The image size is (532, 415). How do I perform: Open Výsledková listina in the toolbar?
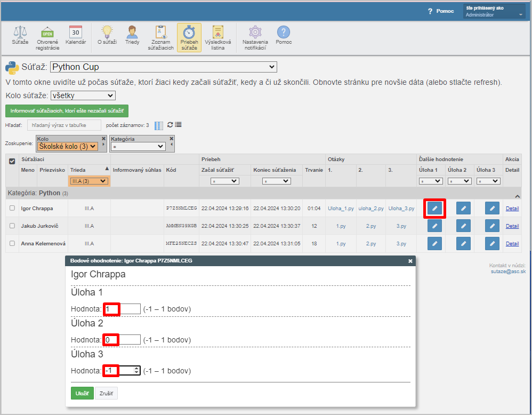218,38
